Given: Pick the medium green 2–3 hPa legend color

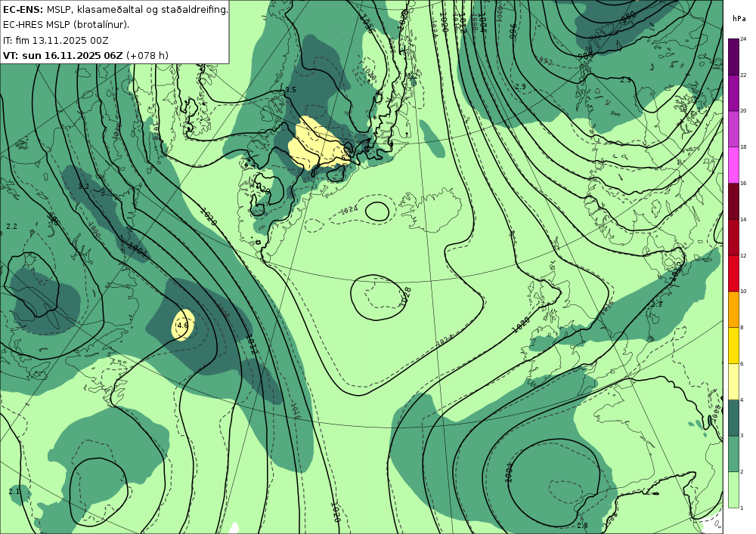Looking at the screenshot, I should pyautogui.click(x=733, y=454).
